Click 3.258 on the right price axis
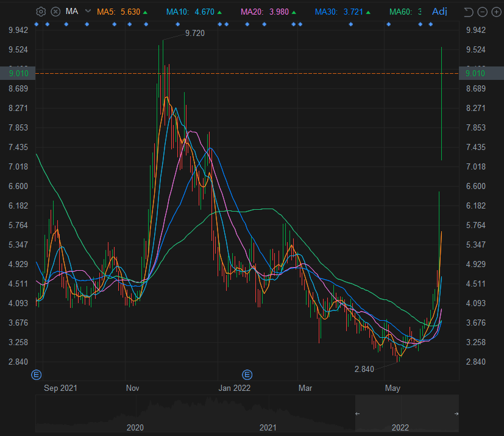Image resolution: width=504 pixels, height=436 pixels. pos(476,343)
